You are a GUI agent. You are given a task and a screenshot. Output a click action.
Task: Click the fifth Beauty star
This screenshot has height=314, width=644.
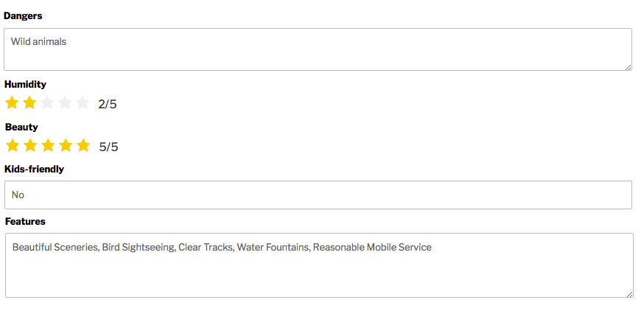click(83, 146)
